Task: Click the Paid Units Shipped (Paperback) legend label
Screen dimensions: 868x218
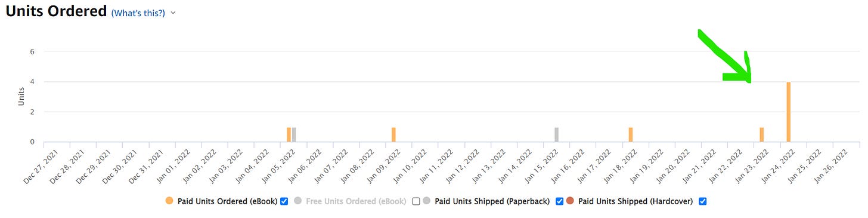Action: coord(492,201)
